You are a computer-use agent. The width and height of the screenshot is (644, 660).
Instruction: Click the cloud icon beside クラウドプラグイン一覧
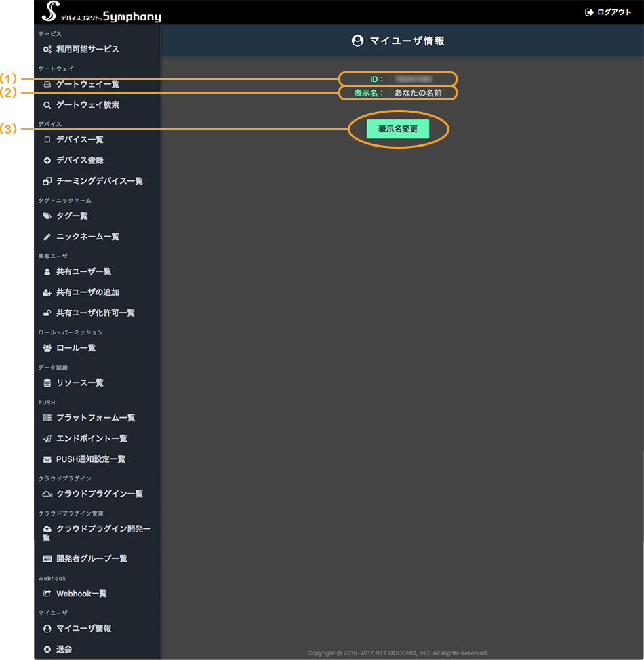pos(47,494)
